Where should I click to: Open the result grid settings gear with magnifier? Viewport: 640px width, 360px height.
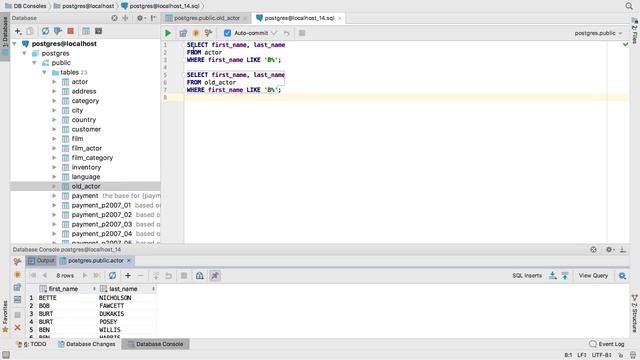(622, 276)
